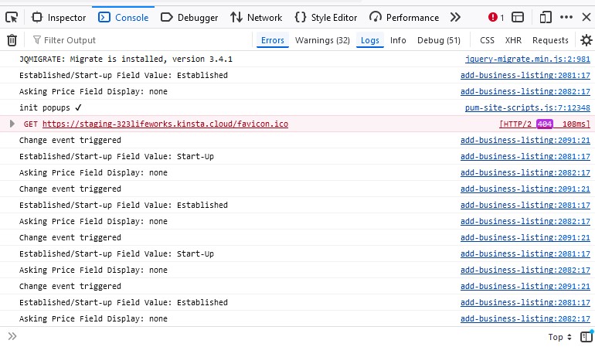Open pum-site-scripts.js:7:12348 source link
Viewport: 595px width, 364px height.
pos(528,107)
